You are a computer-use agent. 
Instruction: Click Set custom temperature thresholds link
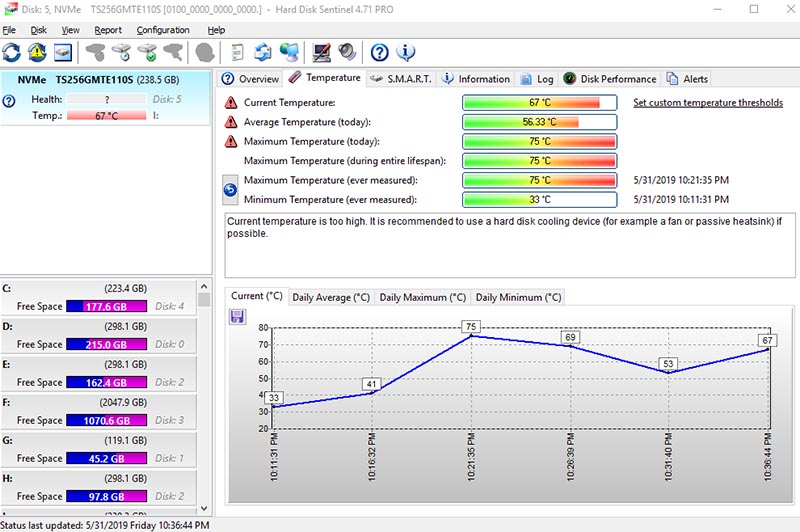pyautogui.click(x=708, y=103)
